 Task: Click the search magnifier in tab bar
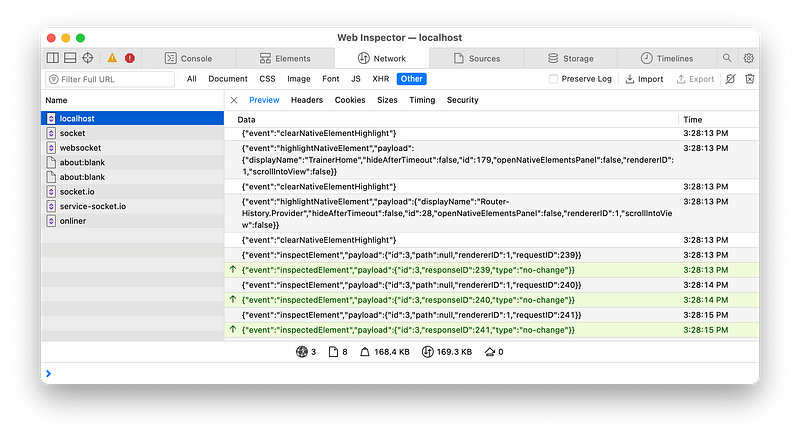(x=727, y=59)
